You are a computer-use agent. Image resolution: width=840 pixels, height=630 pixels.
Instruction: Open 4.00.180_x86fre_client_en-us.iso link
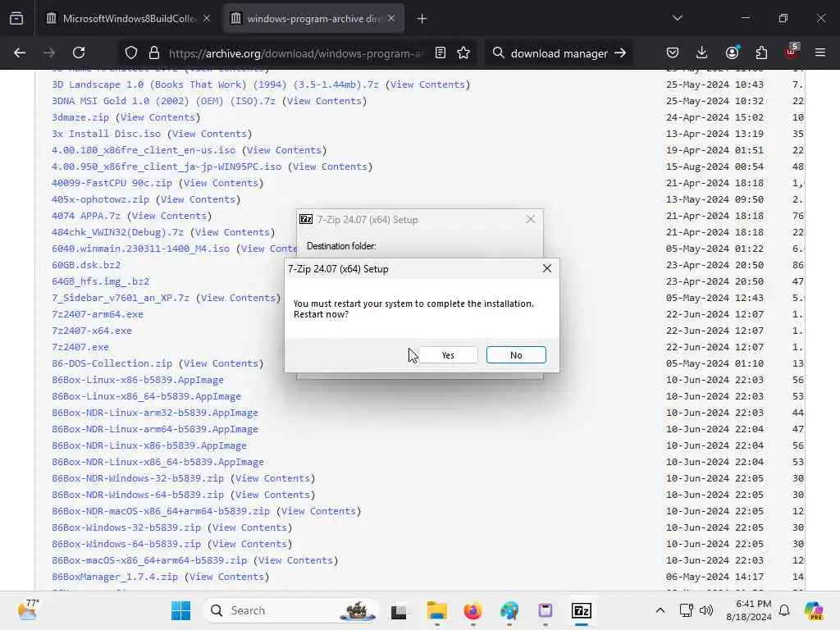coord(144,150)
